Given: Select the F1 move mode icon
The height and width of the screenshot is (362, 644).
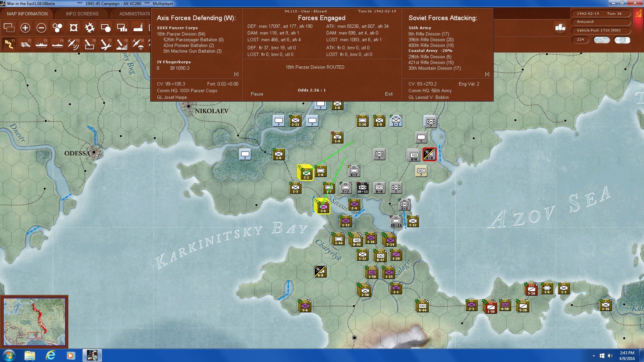Looking at the screenshot, I should pyautogui.click(x=9, y=44).
